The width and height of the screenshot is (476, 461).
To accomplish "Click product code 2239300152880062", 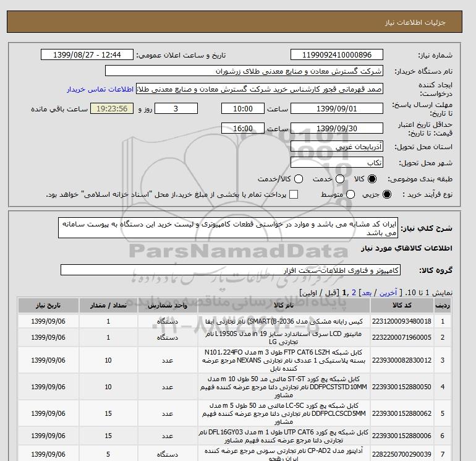I will pos(402,413).
